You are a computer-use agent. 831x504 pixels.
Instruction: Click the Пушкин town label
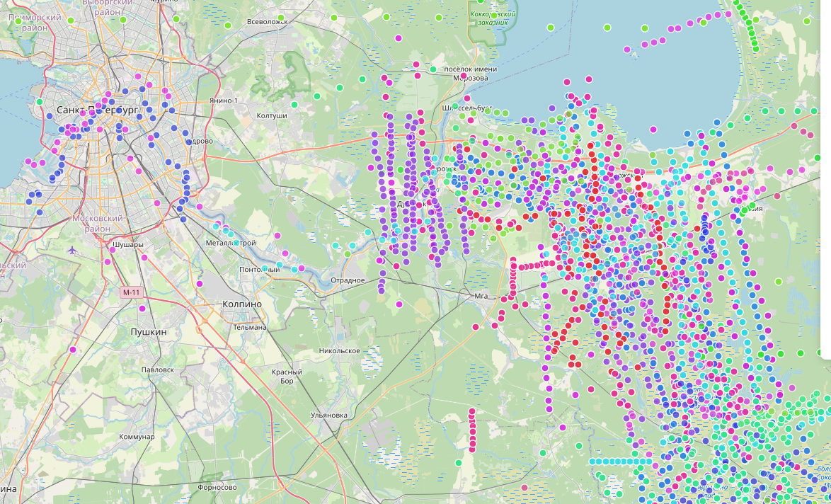pos(148,331)
